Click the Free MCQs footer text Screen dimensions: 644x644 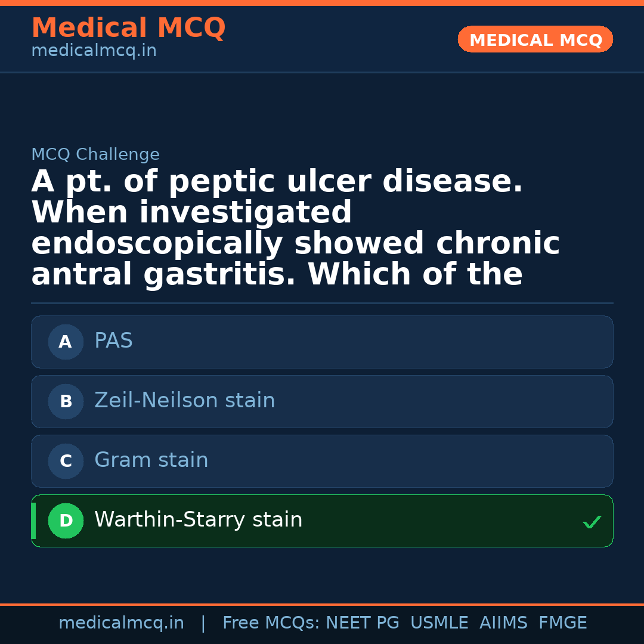(271, 623)
